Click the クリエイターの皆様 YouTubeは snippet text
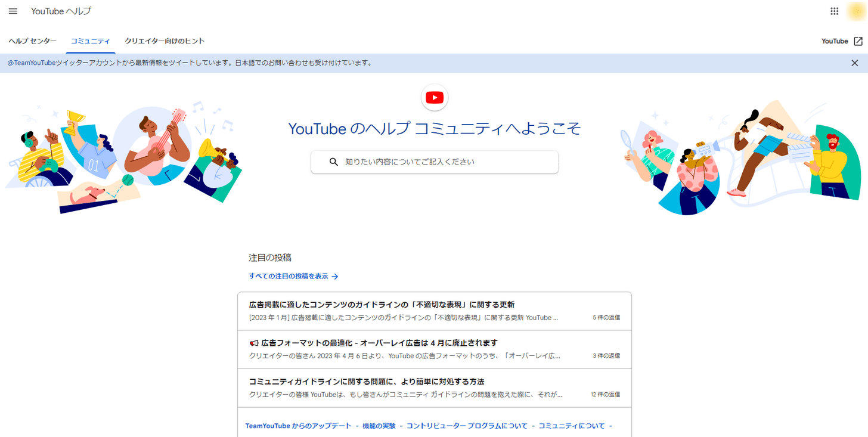The image size is (868, 437). 405,395
